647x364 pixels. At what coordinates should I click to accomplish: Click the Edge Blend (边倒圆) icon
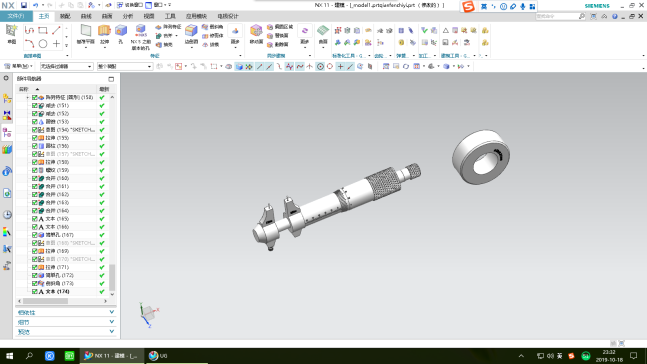click(x=191, y=31)
